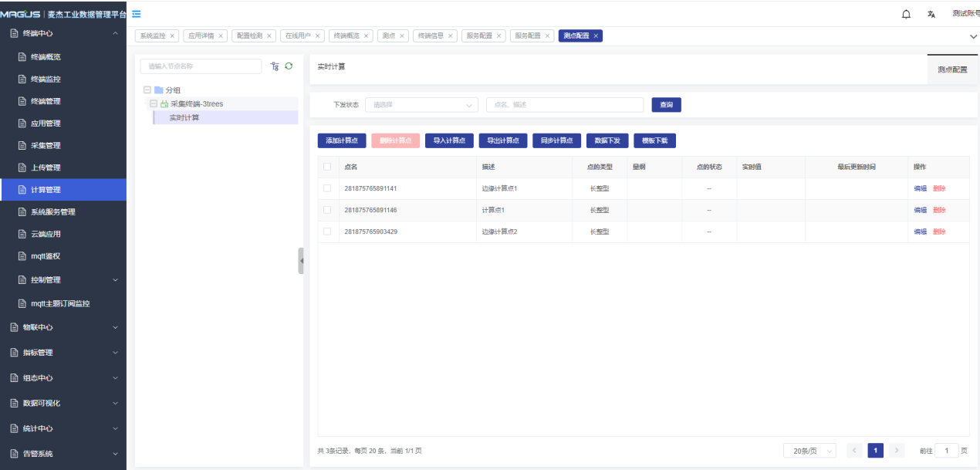Viewport: 980px width, 470px height.
Task: Toggle the sidebar collapse hamburger icon
Action: coord(136,14)
